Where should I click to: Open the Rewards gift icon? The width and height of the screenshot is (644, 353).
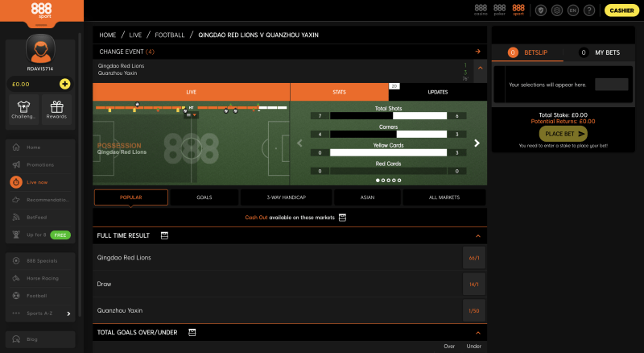point(56,109)
